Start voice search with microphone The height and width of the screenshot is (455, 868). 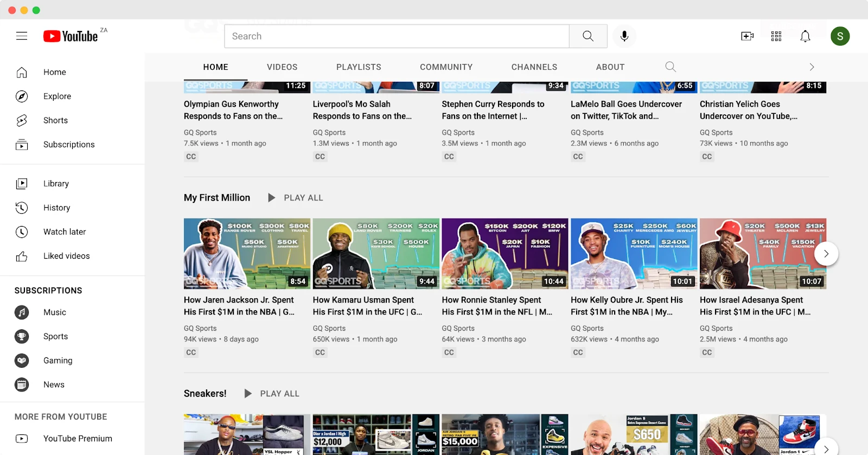[624, 36]
